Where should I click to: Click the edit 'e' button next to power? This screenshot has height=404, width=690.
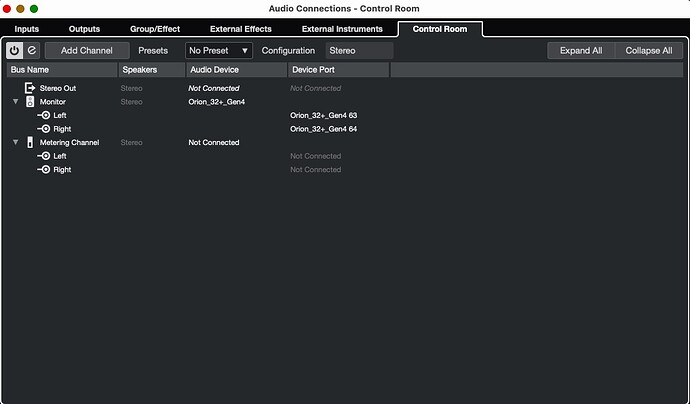pyautogui.click(x=32, y=51)
